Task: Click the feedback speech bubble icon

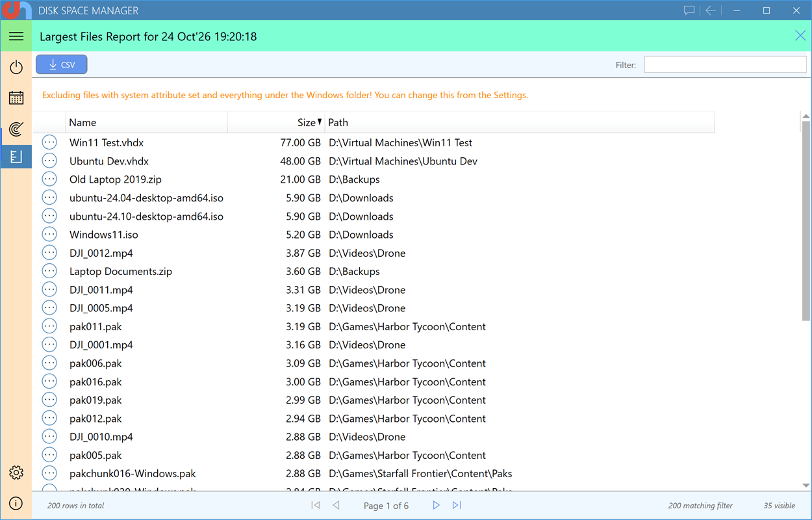Action: [689, 10]
